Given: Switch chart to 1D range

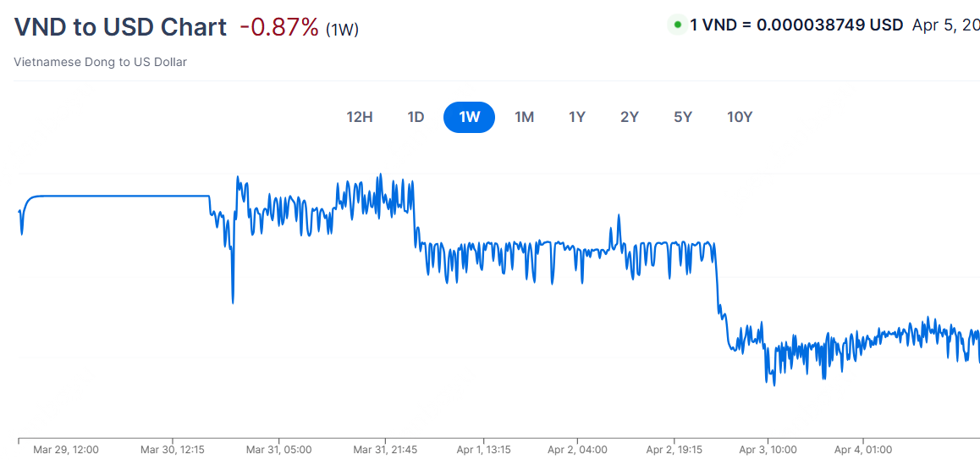Looking at the screenshot, I should coord(416,117).
